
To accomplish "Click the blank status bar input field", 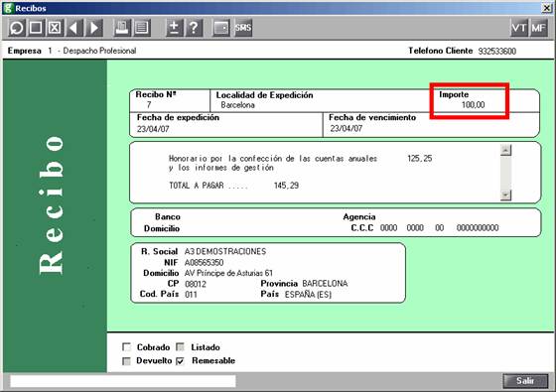I will click(x=123, y=381).
